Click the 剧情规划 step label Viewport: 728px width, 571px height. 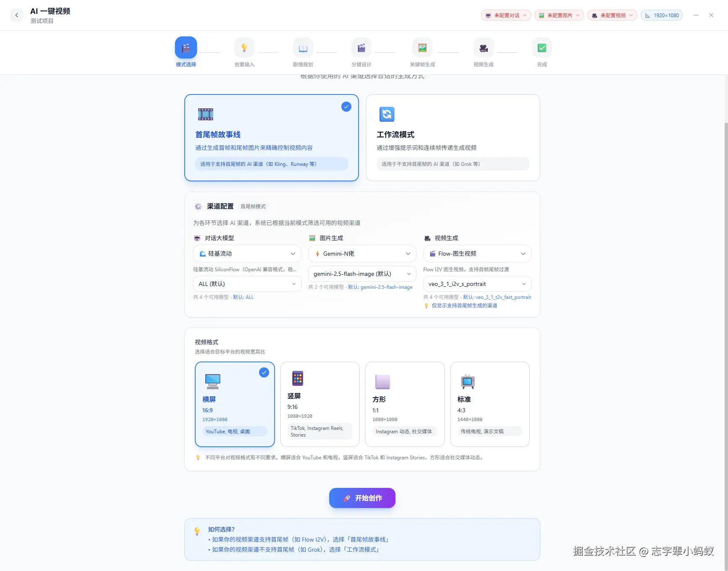(303, 65)
